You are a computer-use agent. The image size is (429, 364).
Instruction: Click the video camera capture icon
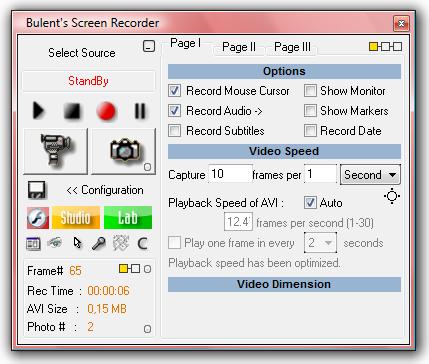pyautogui.click(x=56, y=151)
